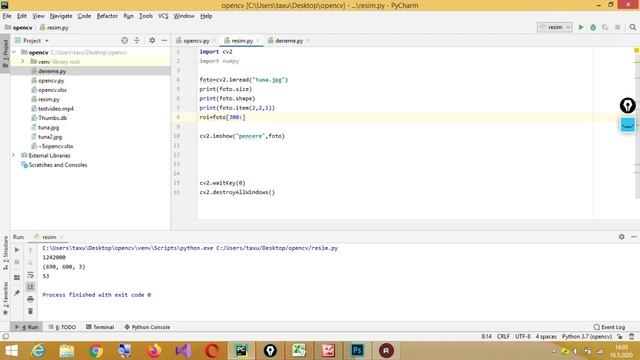Image resolution: width=640 pixels, height=360 pixels.
Task: Select resim.py in project tree
Action: pos(49,99)
